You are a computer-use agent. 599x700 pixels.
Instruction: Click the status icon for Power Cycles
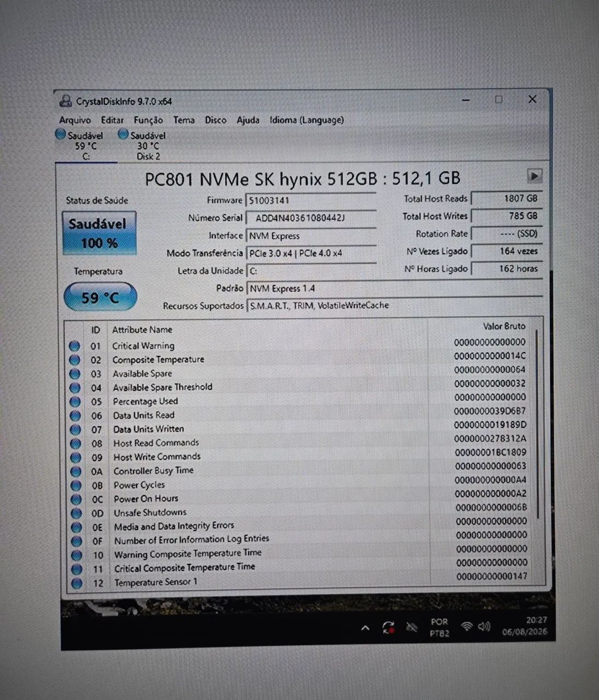[x=76, y=486]
